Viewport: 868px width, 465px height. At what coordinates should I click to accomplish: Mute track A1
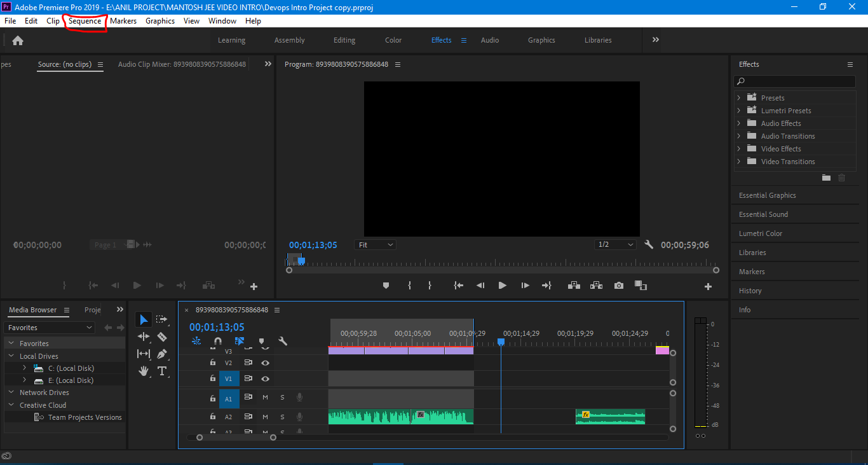[265, 398]
